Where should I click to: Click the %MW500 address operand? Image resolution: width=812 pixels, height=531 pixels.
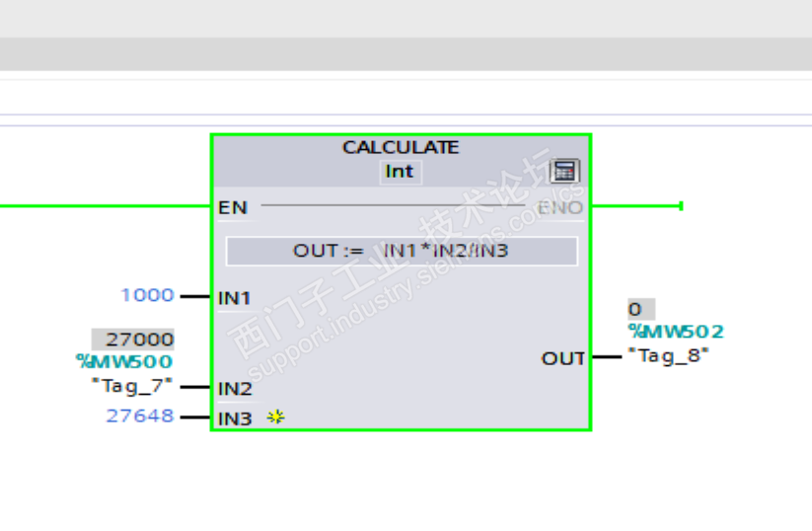(x=124, y=361)
